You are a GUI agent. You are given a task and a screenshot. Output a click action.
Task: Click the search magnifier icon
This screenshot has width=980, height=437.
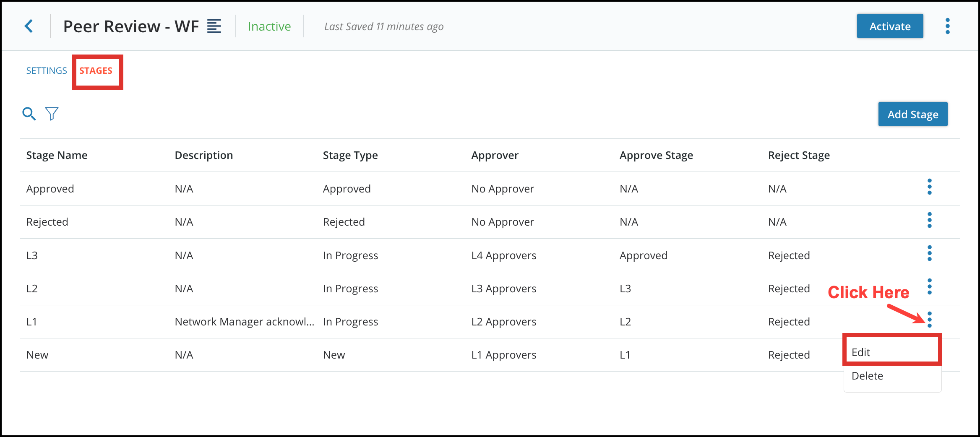coord(29,114)
